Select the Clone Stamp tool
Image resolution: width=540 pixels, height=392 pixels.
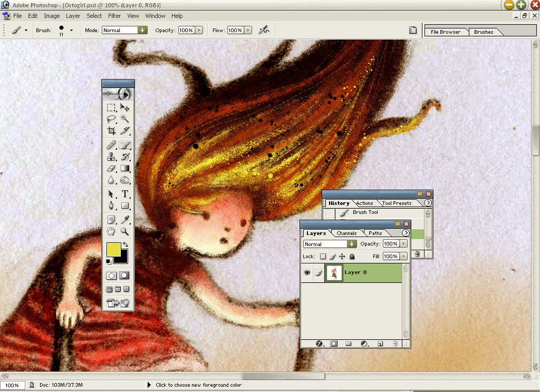[111, 157]
